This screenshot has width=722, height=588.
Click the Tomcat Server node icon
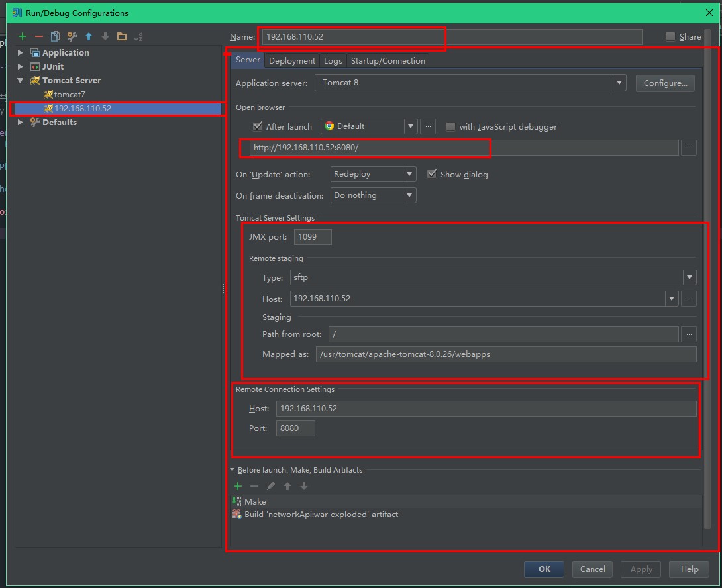[x=35, y=81]
